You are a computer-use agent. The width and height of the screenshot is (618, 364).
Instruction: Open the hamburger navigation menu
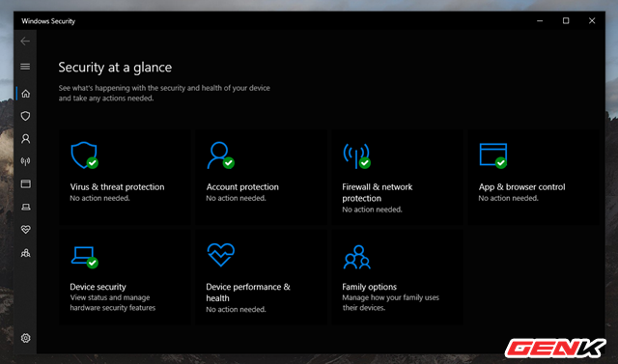[x=25, y=67]
